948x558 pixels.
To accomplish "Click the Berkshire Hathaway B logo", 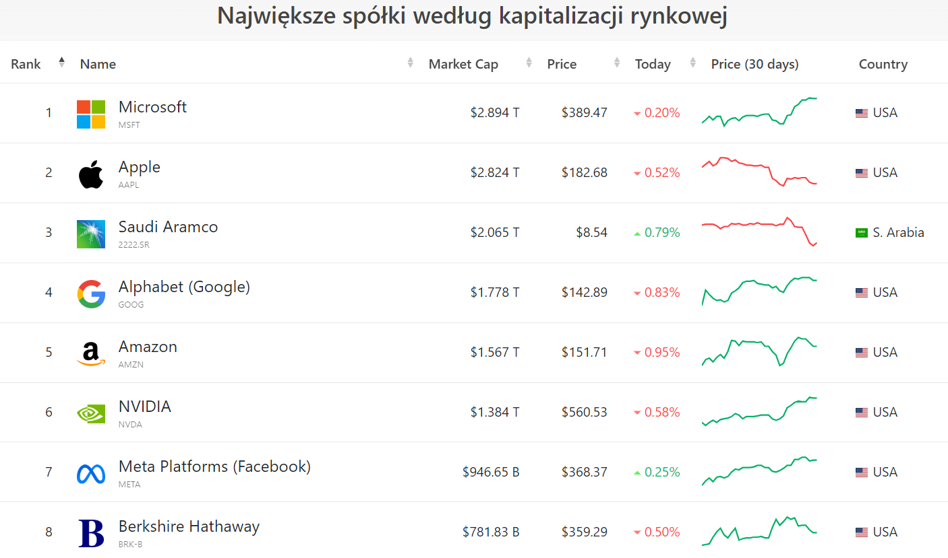I will pos(91,533).
